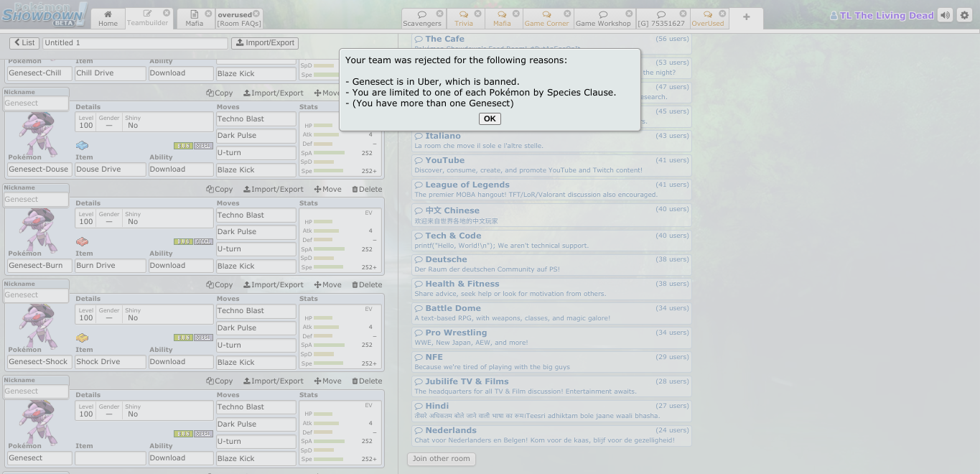Copy the Genesect-Burn set

[x=220, y=190]
